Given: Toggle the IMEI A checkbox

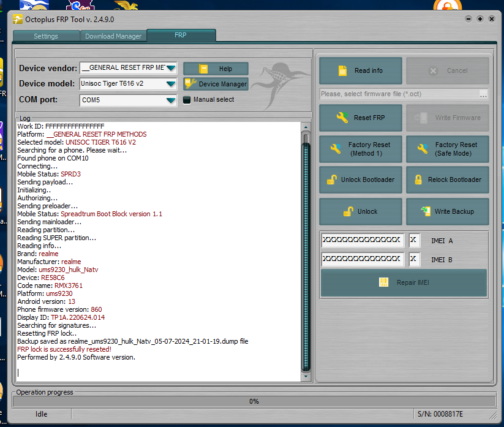Looking at the screenshot, I should tap(414, 240).
